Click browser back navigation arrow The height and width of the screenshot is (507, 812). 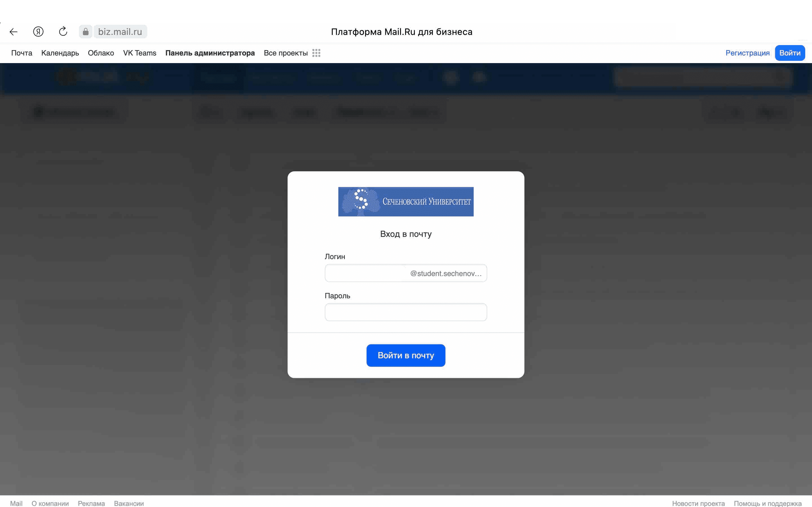[x=14, y=32]
